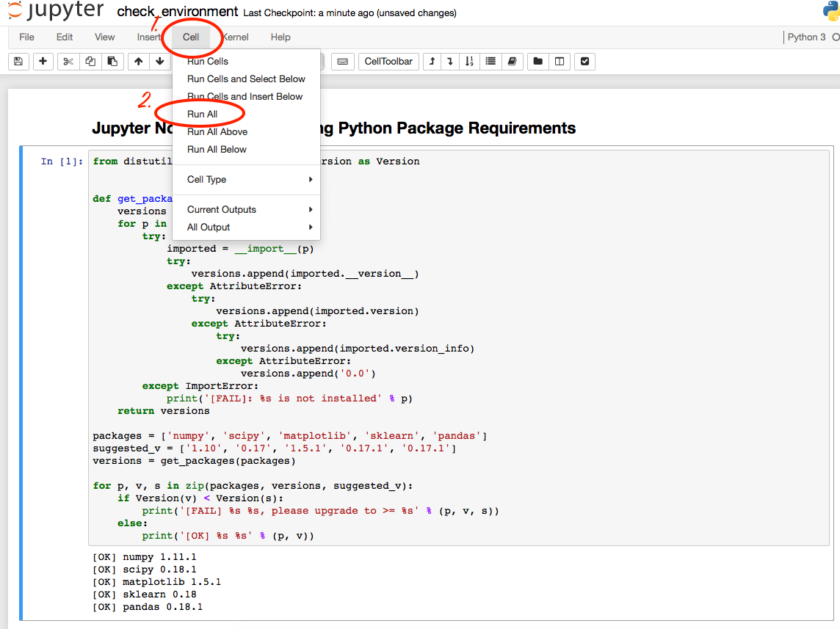Move selected cell up with arrow icon
The height and width of the screenshot is (629, 840).
pos(138,62)
